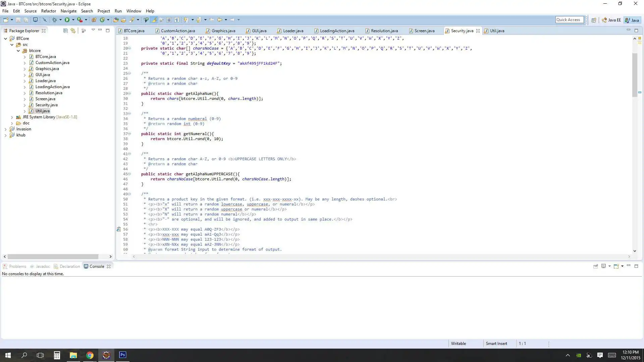Click the Declaration view tab icon
This screenshot has height=362, width=644.
click(x=55, y=266)
